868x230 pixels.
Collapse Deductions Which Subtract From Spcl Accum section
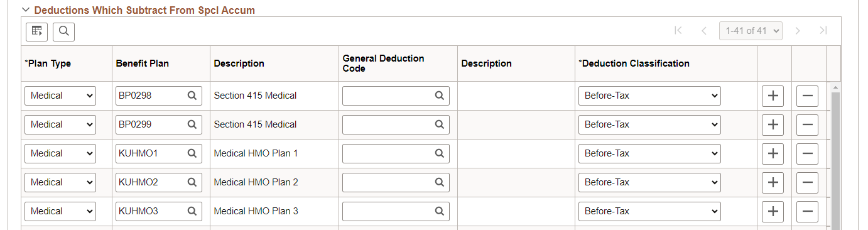26,10
